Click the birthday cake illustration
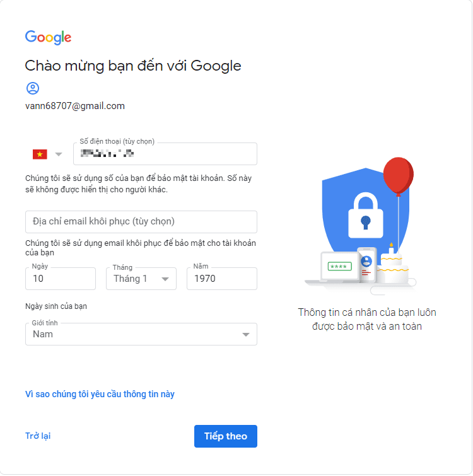Image resolution: width=473 pixels, height=476 pixels. point(392,267)
